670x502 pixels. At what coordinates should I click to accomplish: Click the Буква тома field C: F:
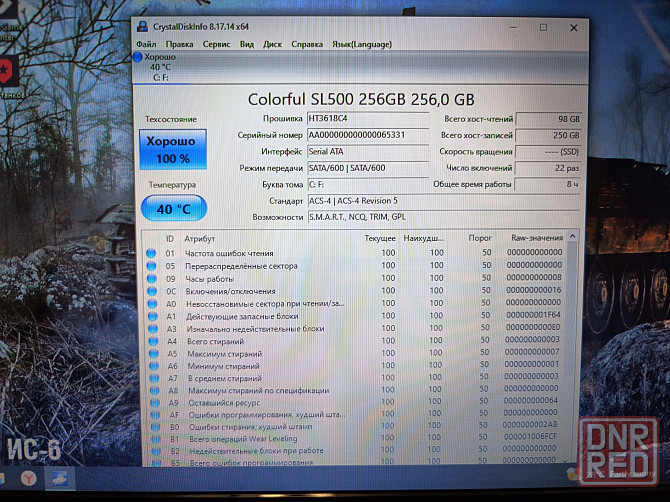tap(368, 185)
